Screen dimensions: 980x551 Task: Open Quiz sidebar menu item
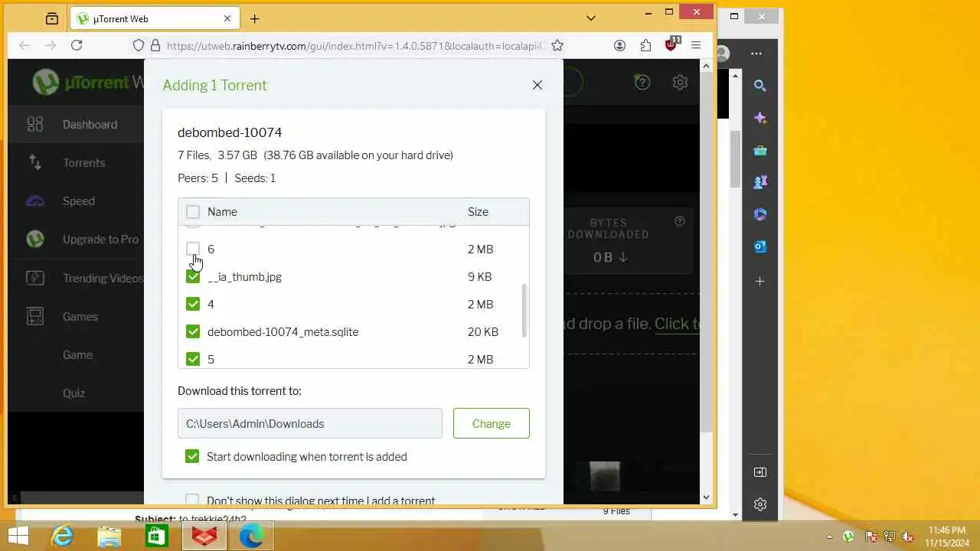[73, 393]
